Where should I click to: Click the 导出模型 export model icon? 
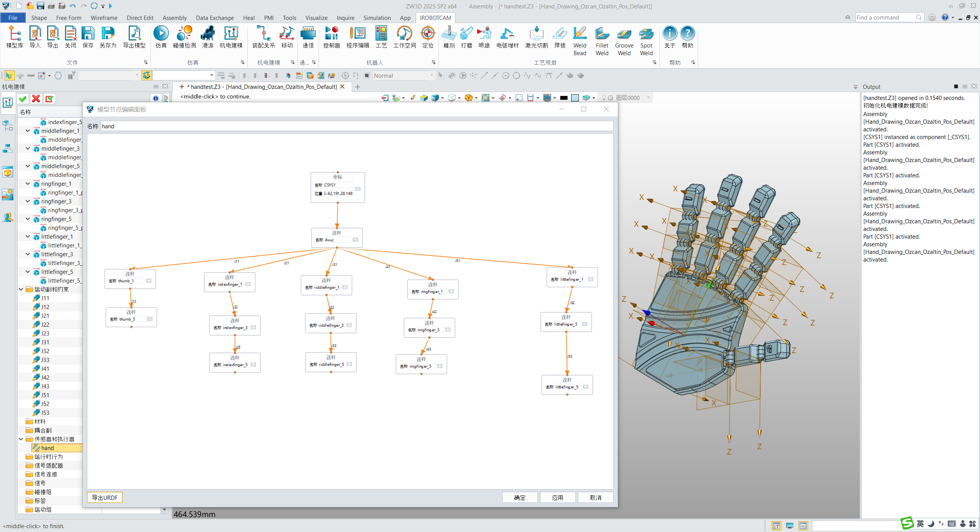(x=134, y=34)
